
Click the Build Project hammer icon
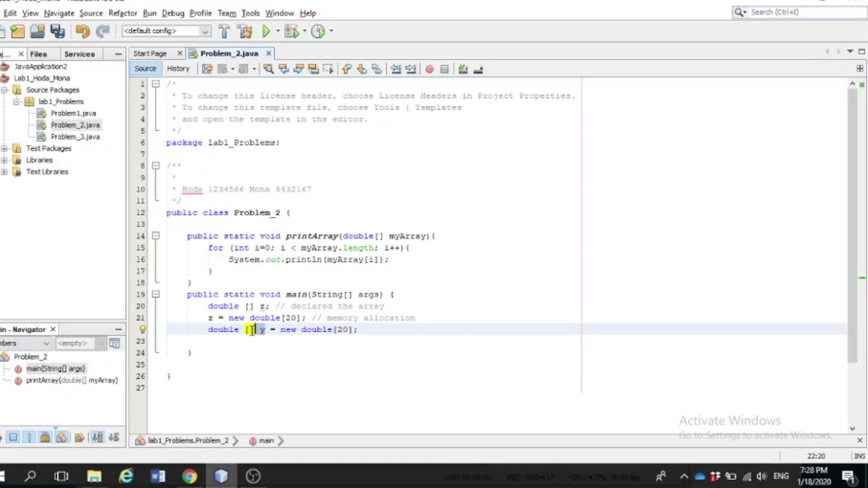pyautogui.click(x=224, y=31)
